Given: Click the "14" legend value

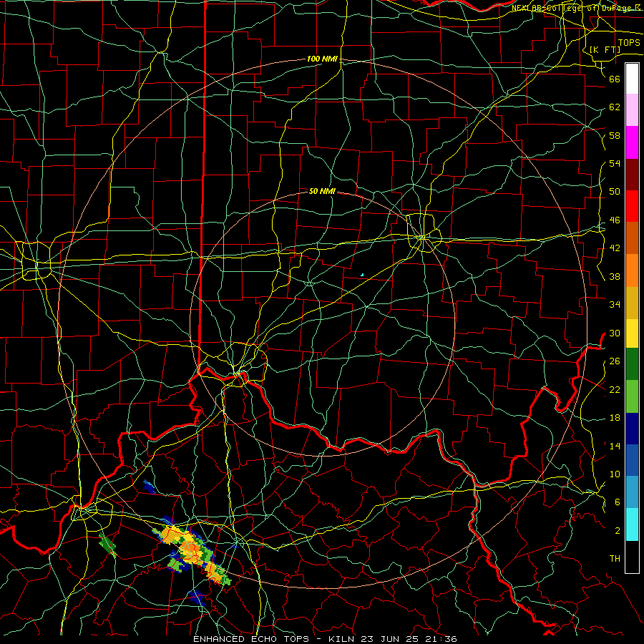Looking at the screenshot, I should tap(615, 446).
